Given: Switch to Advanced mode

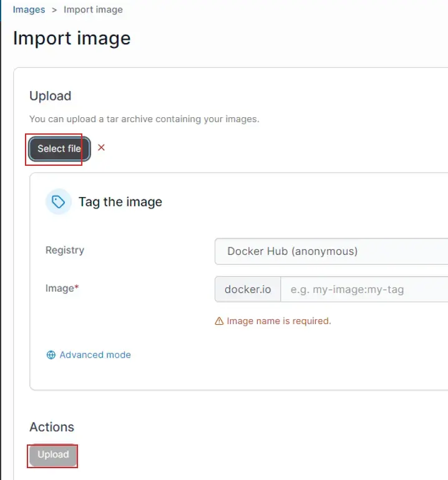Looking at the screenshot, I should point(95,355).
